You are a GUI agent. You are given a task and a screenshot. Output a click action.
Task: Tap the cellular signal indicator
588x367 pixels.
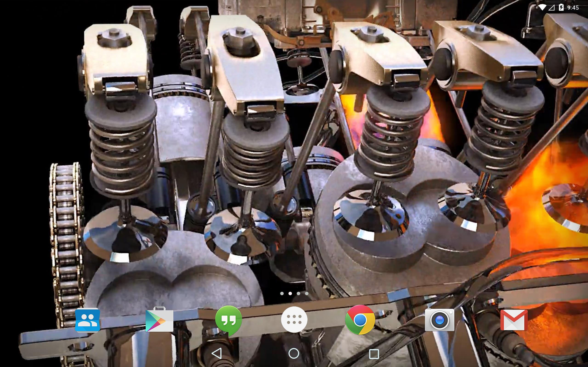[x=551, y=8]
